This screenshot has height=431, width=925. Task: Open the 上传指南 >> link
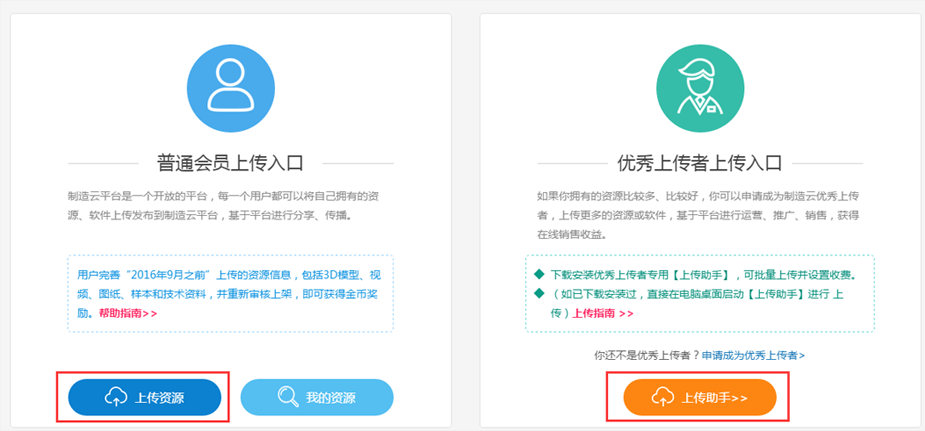603,313
